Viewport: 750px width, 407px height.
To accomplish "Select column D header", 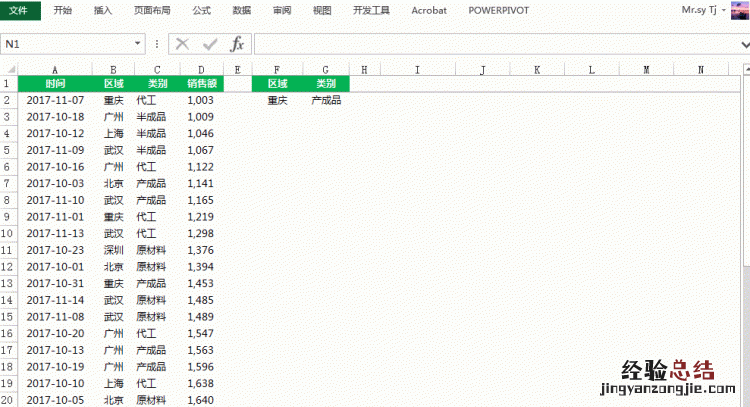I will [x=201, y=69].
